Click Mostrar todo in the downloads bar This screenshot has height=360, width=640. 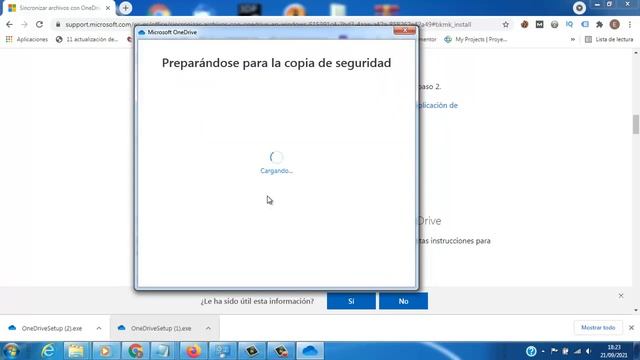click(x=598, y=328)
